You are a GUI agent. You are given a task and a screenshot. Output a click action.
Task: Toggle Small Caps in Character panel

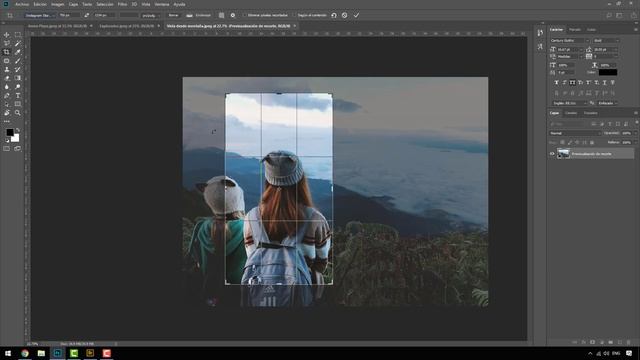click(x=580, y=82)
